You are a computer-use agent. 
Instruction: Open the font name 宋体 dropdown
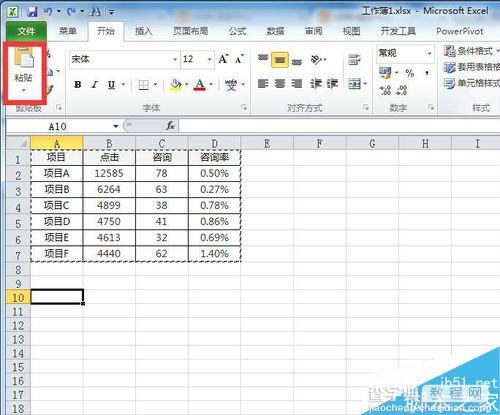tap(174, 60)
